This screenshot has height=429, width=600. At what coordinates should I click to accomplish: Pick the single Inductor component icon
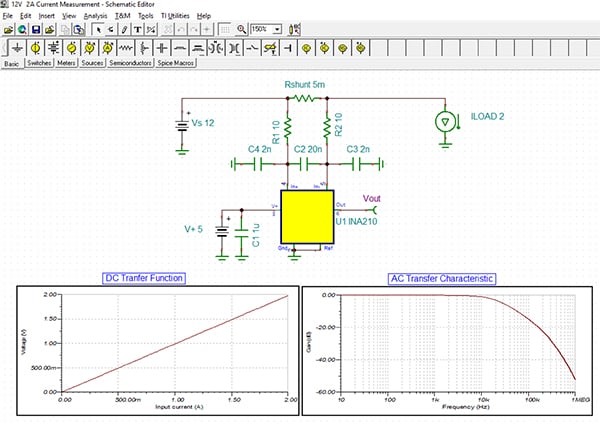pos(180,48)
